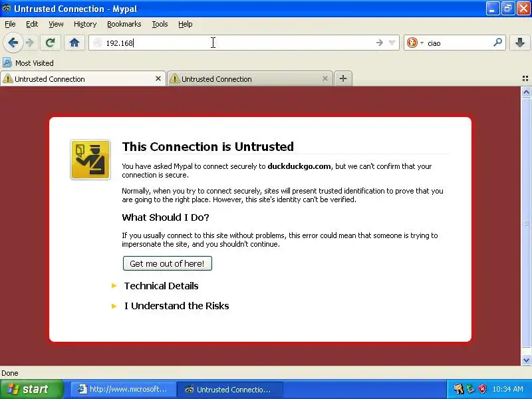Viewport: 532px width, 399px height.
Task: Click the keys tray icon
Action: click(x=459, y=389)
